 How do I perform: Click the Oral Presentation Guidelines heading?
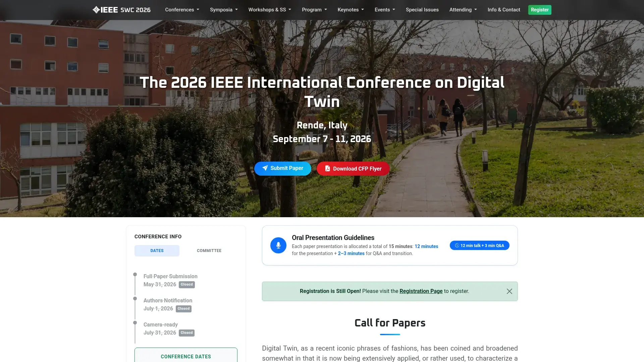point(333,238)
